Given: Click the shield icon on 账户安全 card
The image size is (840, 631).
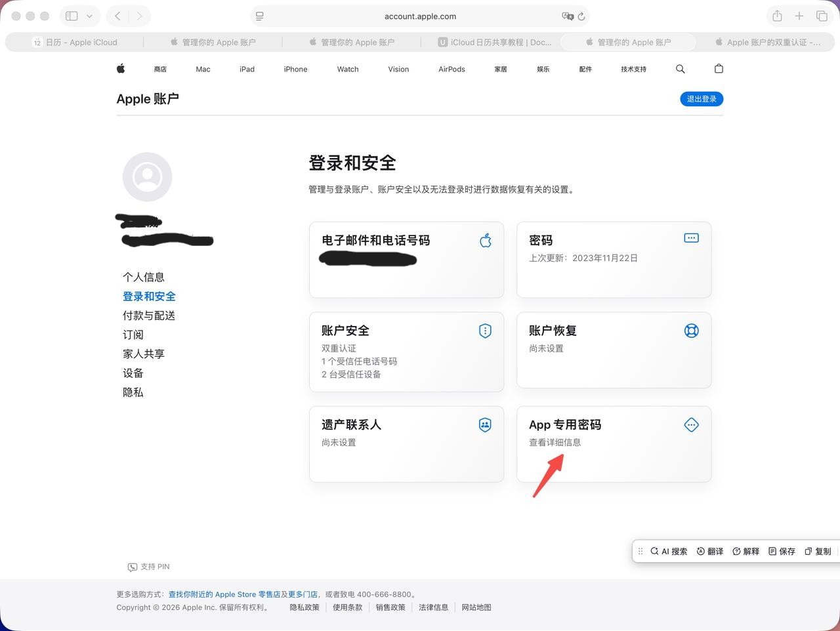Looking at the screenshot, I should 486,331.
